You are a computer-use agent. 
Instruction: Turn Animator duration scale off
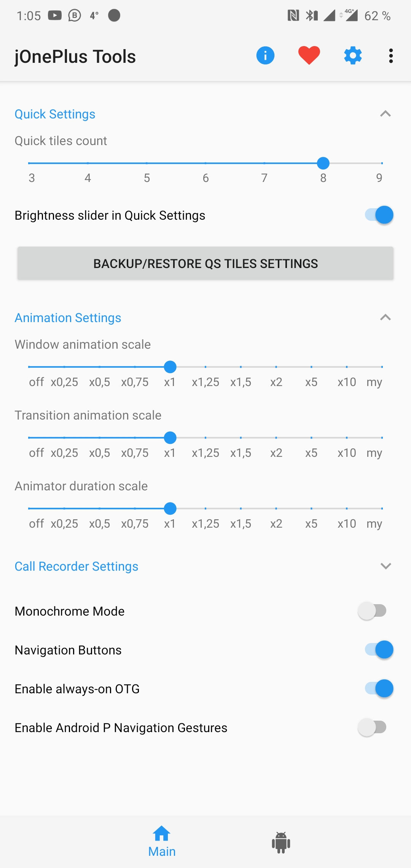[29, 509]
